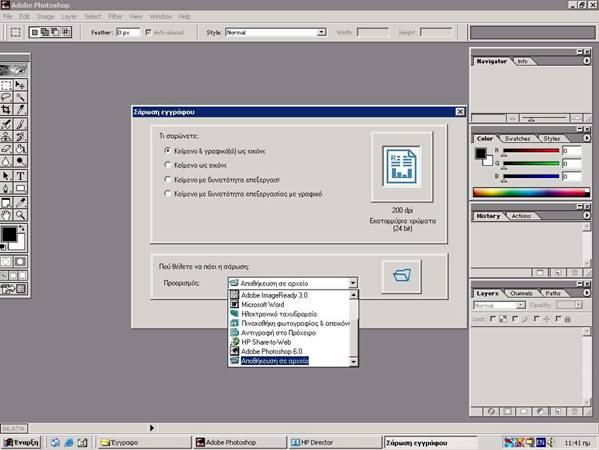The image size is (599, 450).
Task: Select the Rectangular Marquee tool in toolbox
Action: pos(6,84)
